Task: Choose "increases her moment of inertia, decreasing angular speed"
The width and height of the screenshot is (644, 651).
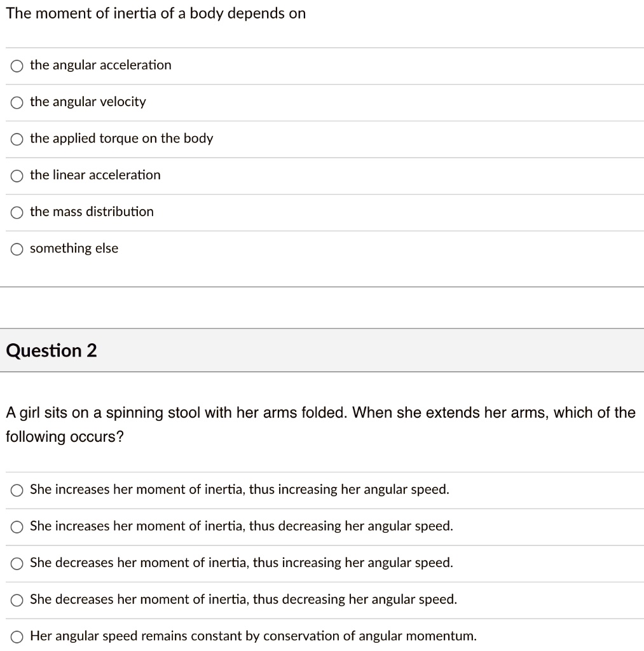Action: tap(17, 526)
